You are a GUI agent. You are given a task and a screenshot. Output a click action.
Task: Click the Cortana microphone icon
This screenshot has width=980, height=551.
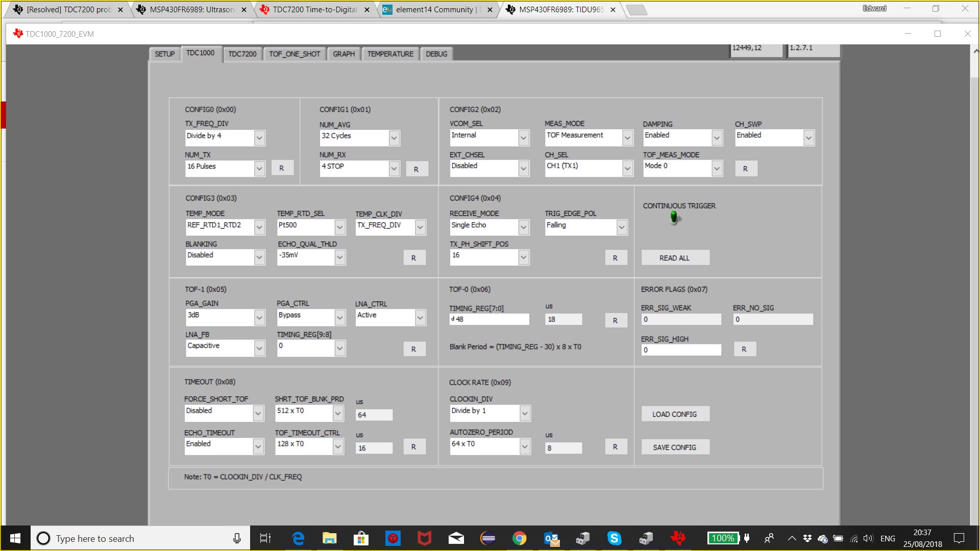[x=237, y=538]
